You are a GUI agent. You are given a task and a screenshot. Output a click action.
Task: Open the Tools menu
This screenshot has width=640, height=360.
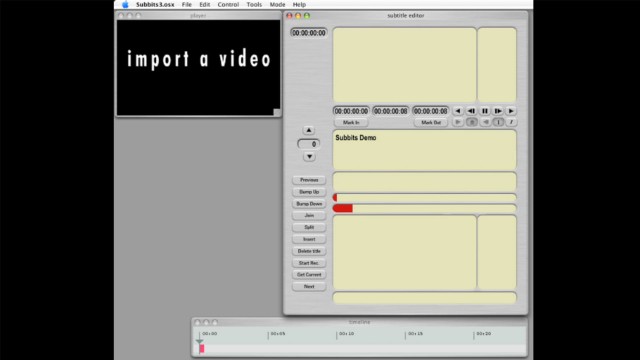pos(254,4)
